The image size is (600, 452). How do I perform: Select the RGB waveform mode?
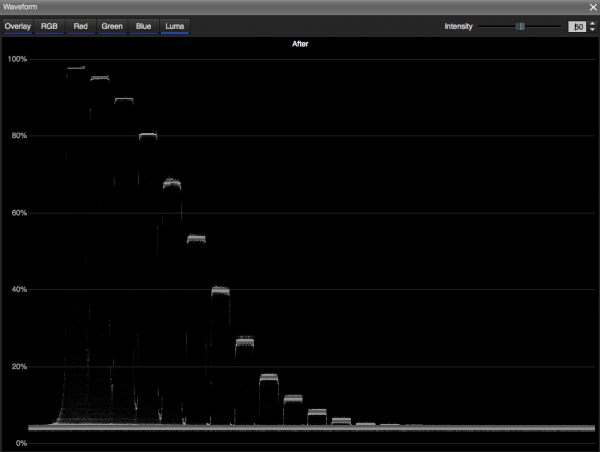(49, 26)
